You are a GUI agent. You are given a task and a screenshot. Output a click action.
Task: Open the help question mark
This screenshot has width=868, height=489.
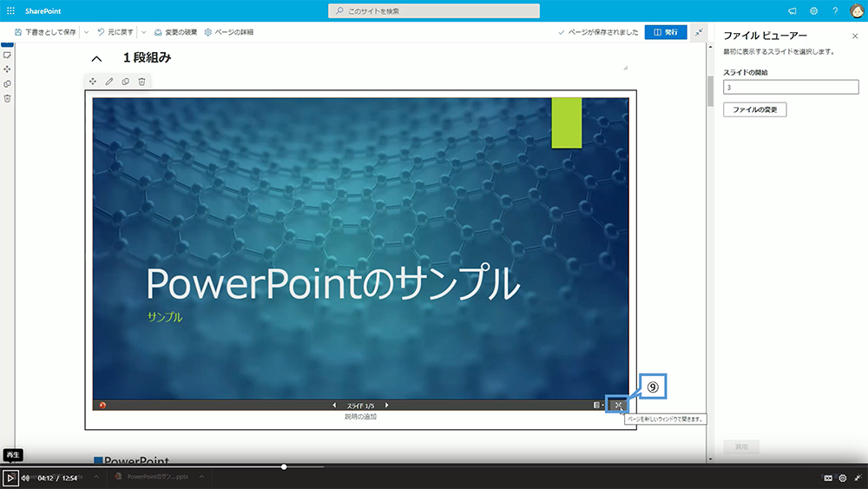pos(835,11)
